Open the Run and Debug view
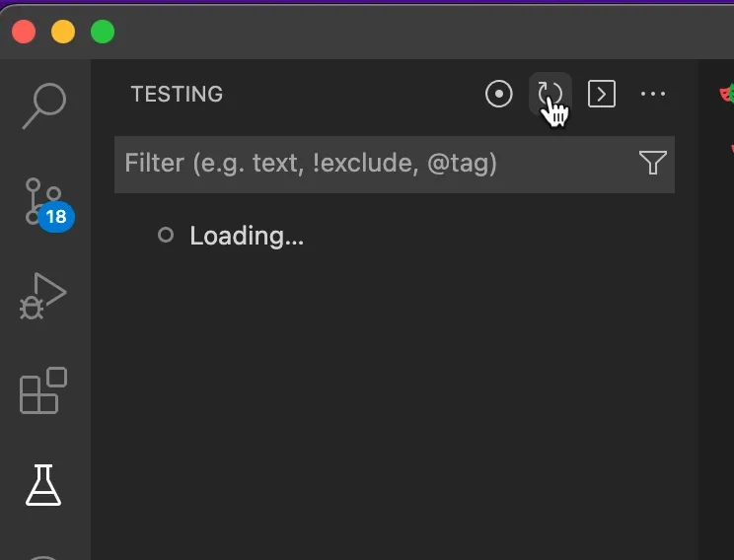Image resolution: width=734 pixels, height=560 pixels. coord(42,296)
